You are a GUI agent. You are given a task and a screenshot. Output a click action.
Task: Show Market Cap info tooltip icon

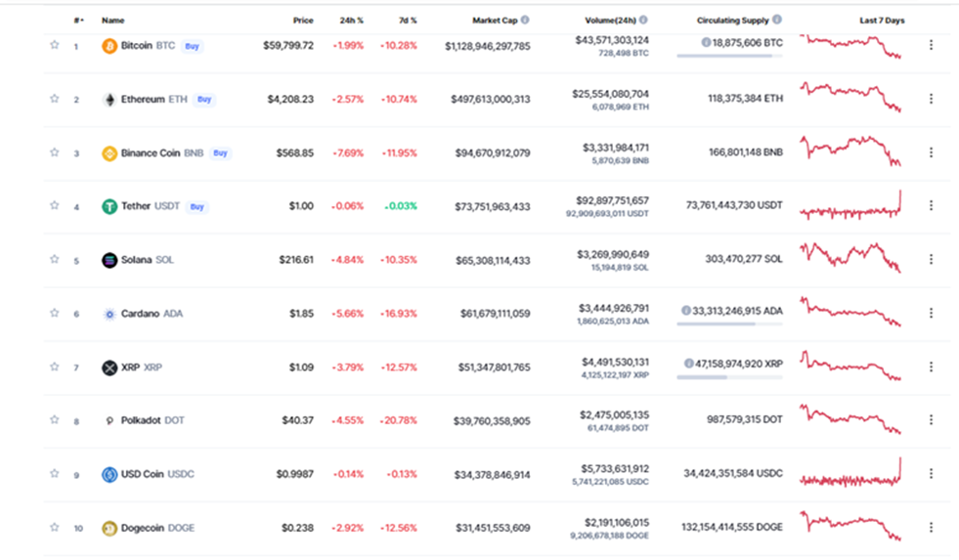coord(525,20)
